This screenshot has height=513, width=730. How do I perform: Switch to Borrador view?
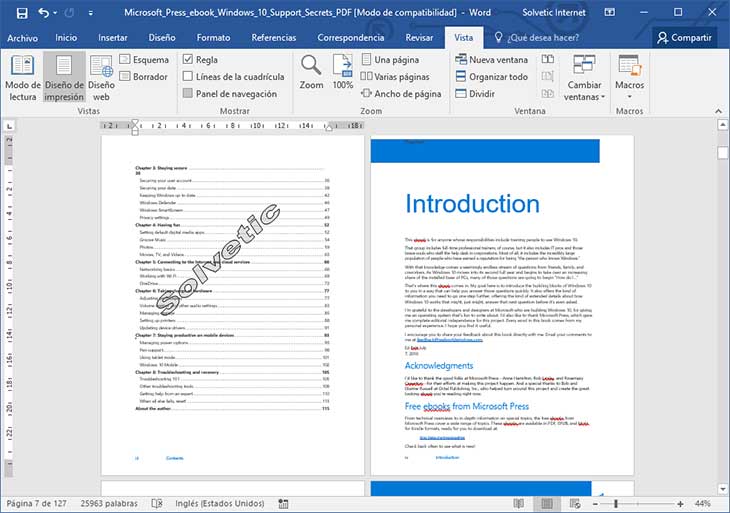click(143, 76)
